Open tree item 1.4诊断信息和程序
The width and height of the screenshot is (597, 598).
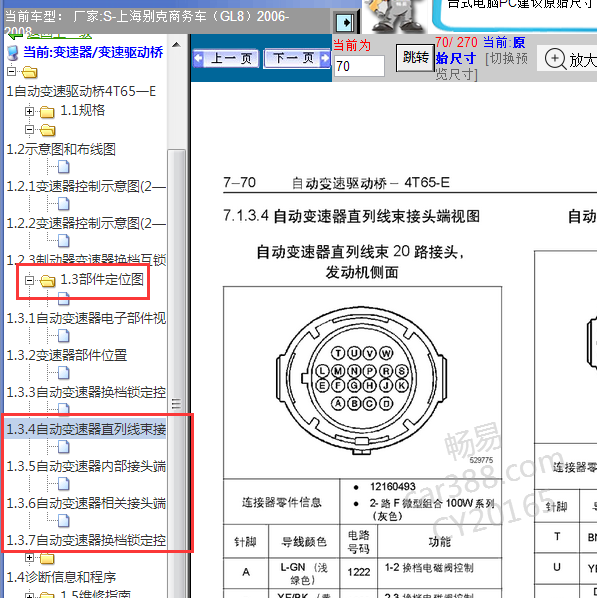point(61,577)
